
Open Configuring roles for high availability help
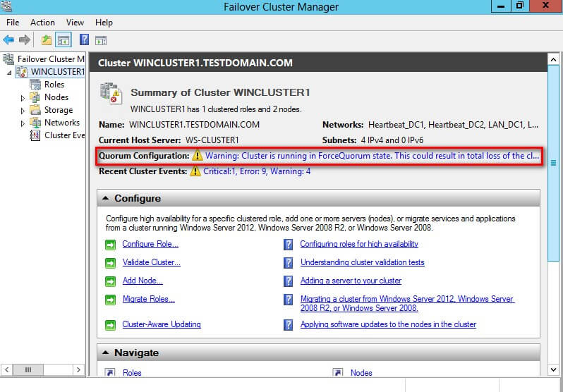(x=359, y=244)
